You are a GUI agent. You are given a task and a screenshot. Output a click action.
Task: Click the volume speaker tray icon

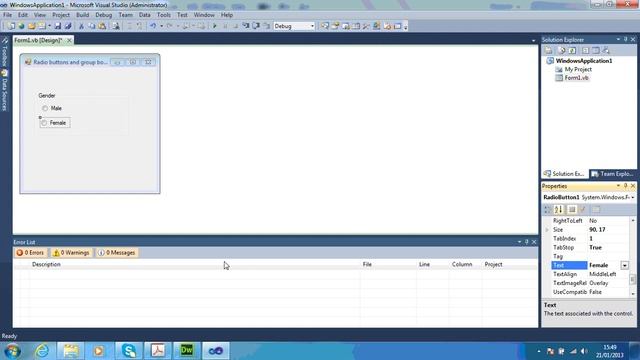pos(584,351)
